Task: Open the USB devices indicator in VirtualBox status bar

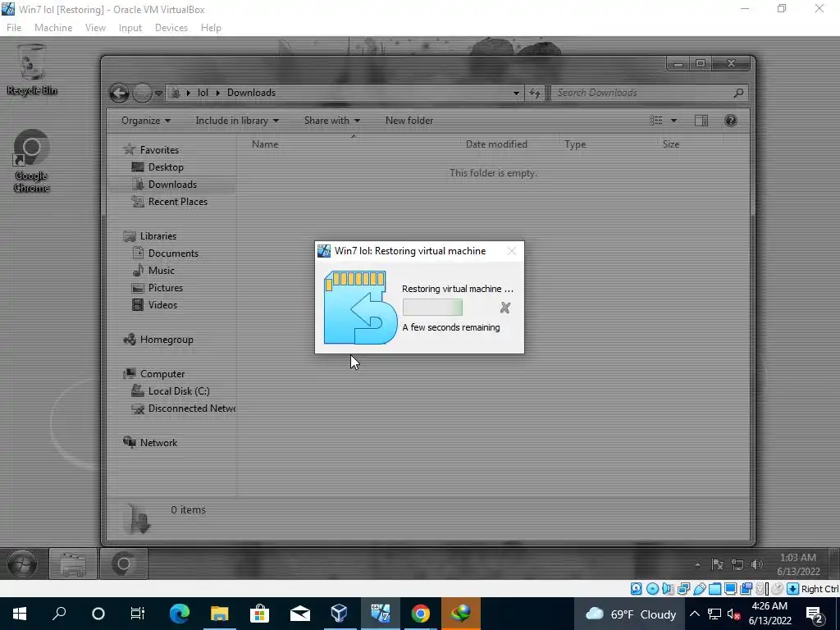Action: click(x=699, y=589)
